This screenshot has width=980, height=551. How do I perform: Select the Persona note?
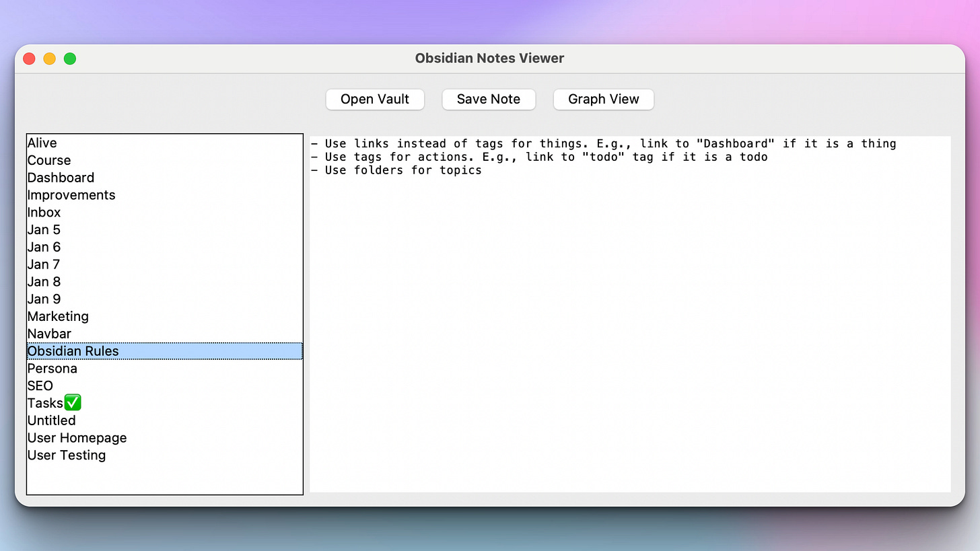[x=165, y=369]
